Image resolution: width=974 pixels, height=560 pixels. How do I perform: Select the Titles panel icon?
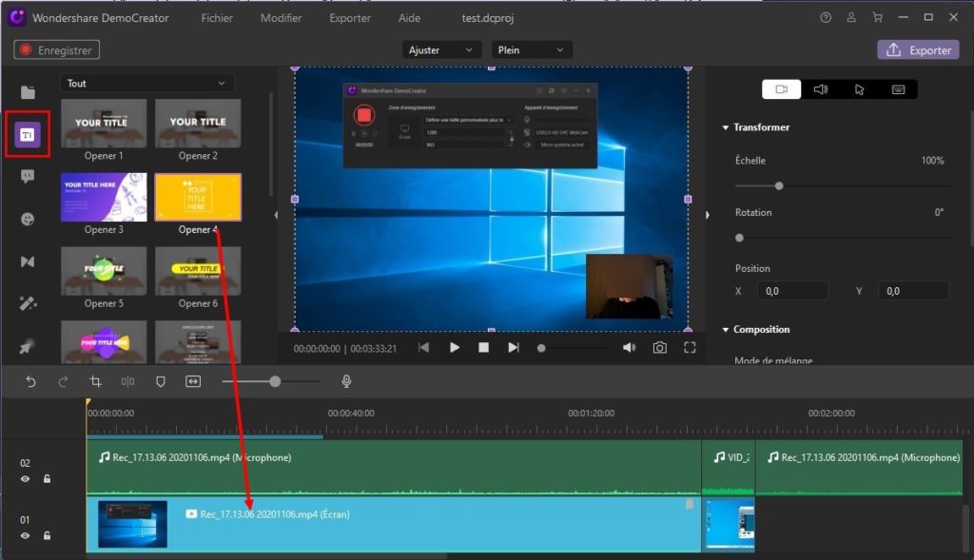[28, 134]
